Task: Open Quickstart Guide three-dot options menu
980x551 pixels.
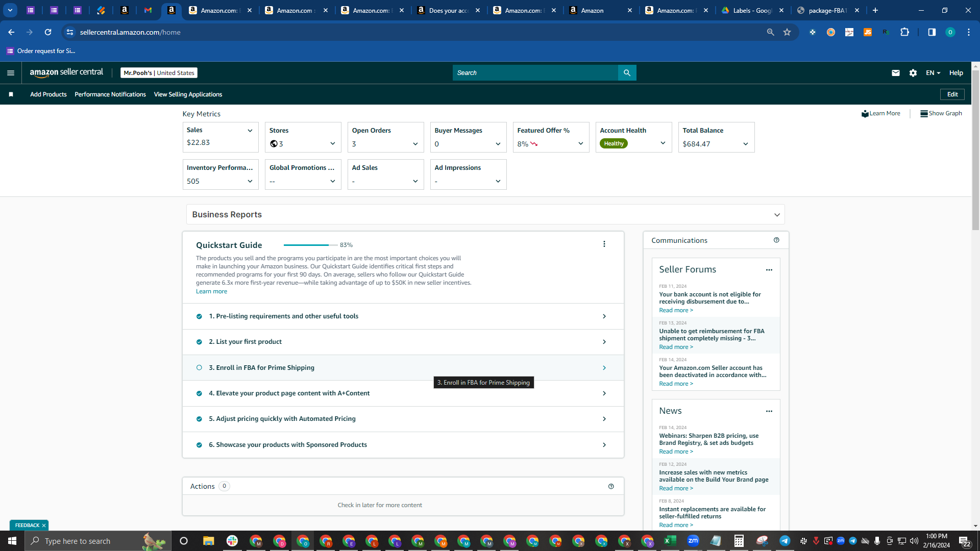Action: tap(604, 244)
